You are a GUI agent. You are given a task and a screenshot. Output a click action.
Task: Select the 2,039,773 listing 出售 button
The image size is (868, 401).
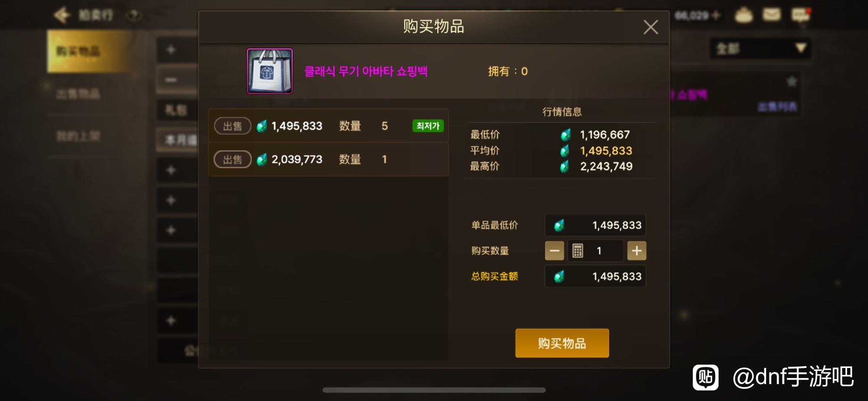[233, 159]
